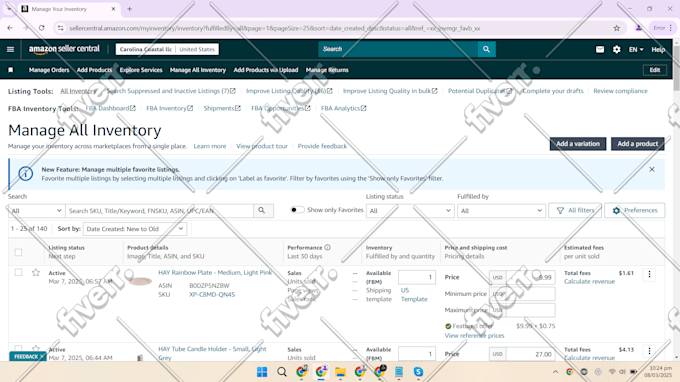Open FBA Analytics link
This screenshot has height=382, width=680.
point(343,108)
